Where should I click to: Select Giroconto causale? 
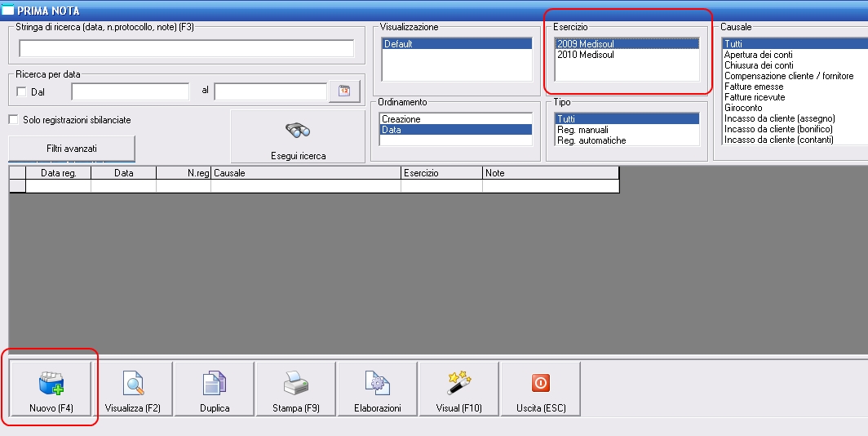point(795,108)
